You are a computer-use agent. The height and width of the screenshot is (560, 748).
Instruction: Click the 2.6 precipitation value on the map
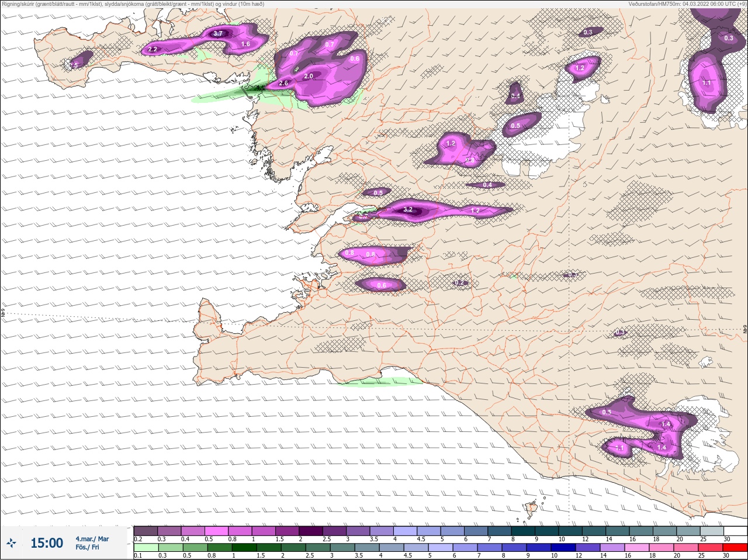tap(283, 84)
